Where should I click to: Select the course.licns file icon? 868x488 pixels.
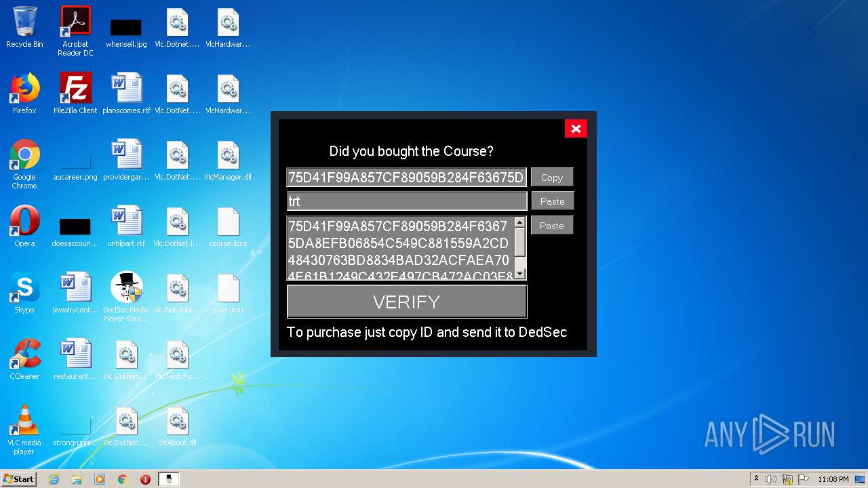coord(228,226)
